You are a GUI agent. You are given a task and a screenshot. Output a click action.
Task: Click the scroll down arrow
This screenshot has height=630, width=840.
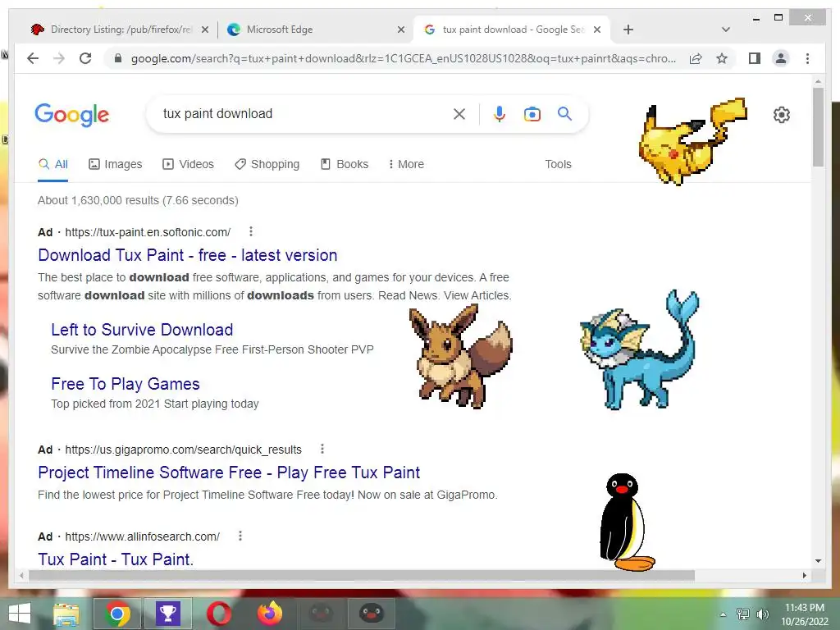pyautogui.click(x=818, y=561)
